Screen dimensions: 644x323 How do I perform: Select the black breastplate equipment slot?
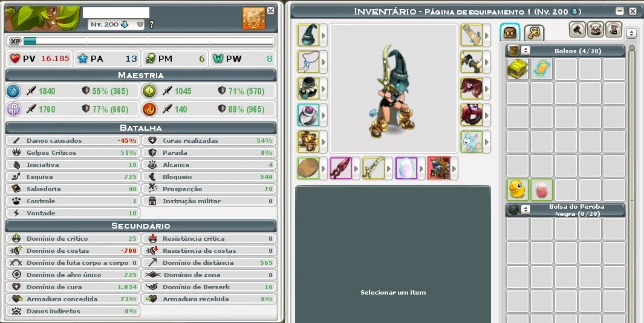[x=308, y=88]
